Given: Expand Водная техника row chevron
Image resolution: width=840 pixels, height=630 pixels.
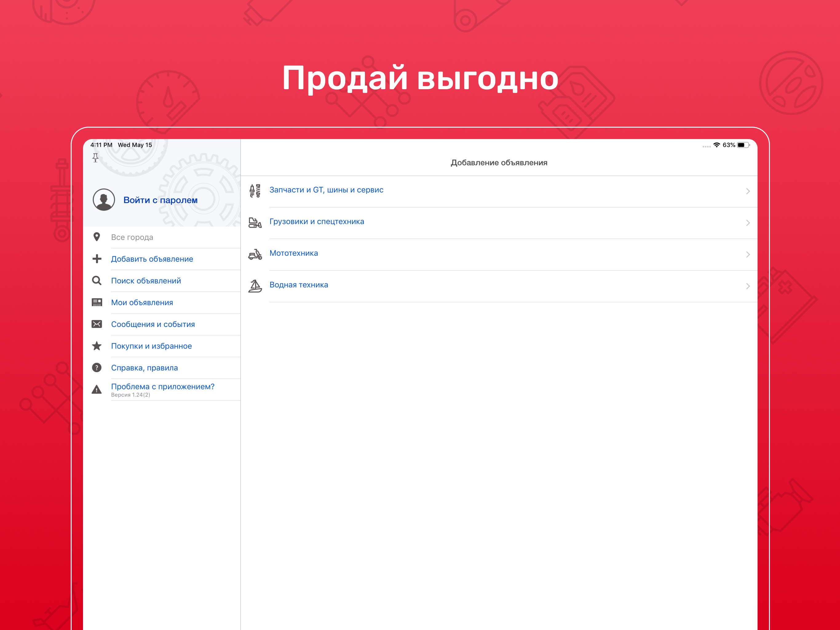Looking at the screenshot, I should point(747,286).
